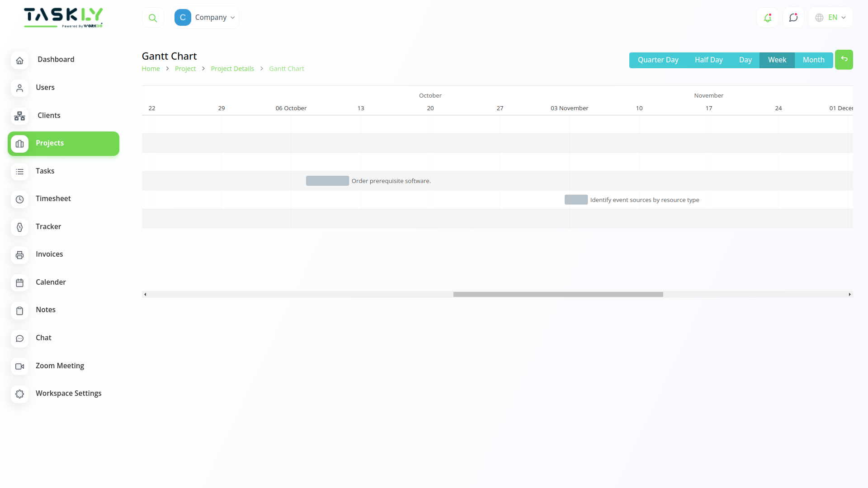Open the Tasks list icon
Viewport: 868px width, 488px height.
coord(19,172)
